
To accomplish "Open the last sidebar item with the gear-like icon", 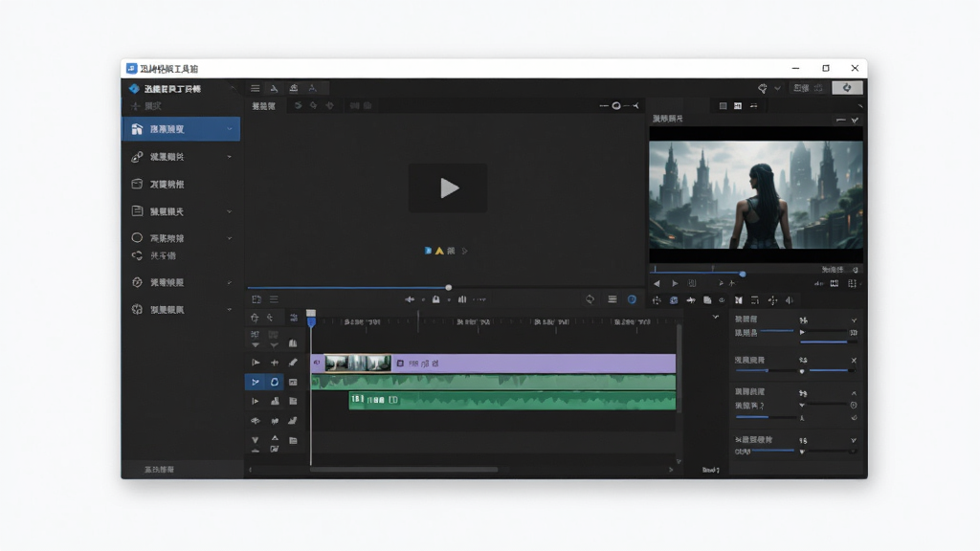I will [x=181, y=309].
